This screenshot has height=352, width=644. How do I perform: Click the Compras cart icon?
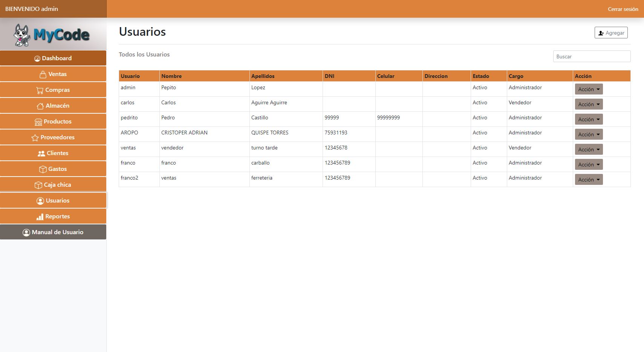[x=40, y=90]
